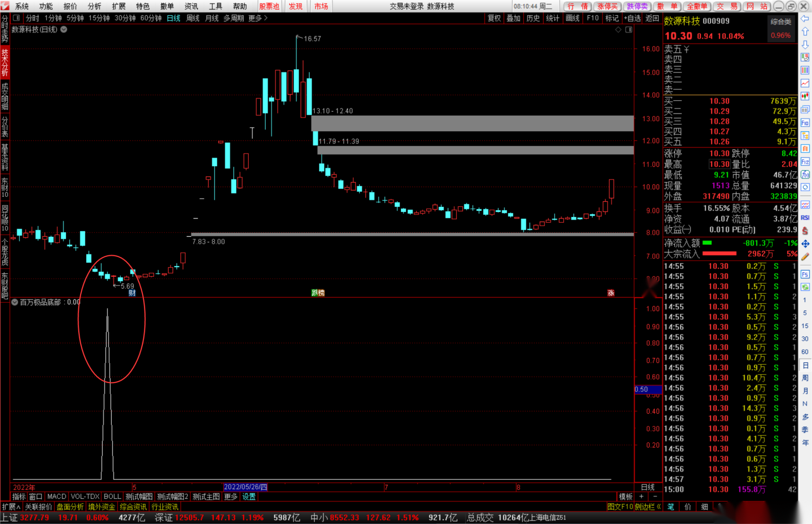The height and width of the screenshot is (524, 812).
Task: Click the four-way move arrows icon
Action: [x=805, y=244]
